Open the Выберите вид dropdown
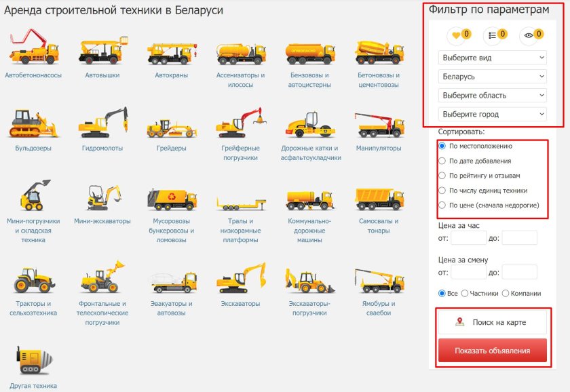The height and width of the screenshot is (392, 570). coord(495,57)
